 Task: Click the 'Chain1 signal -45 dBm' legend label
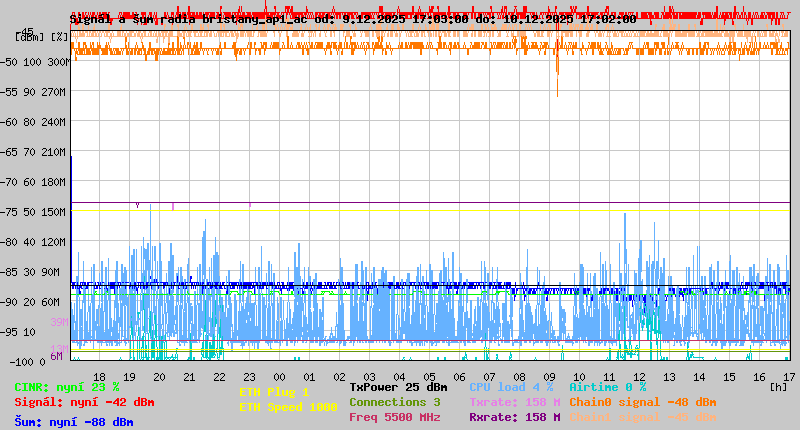click(643, 417)
